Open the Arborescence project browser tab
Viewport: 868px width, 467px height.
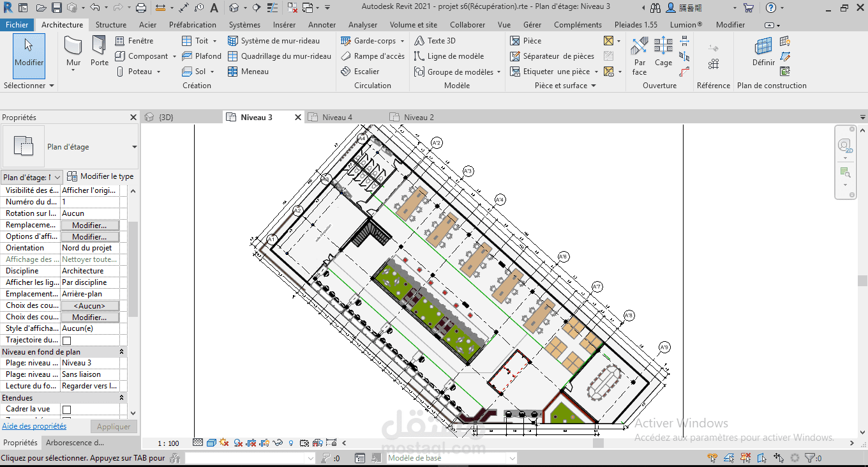[75, 443]
